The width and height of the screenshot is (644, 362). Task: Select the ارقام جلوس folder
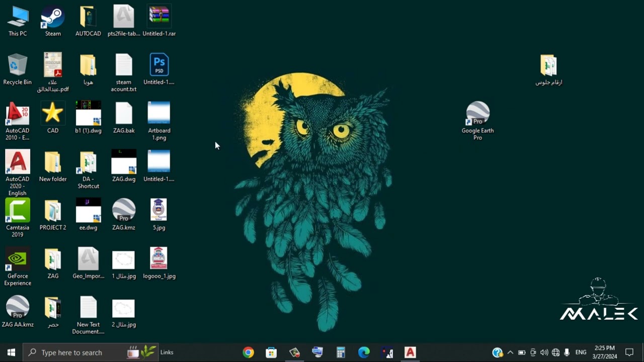[548, 69]
